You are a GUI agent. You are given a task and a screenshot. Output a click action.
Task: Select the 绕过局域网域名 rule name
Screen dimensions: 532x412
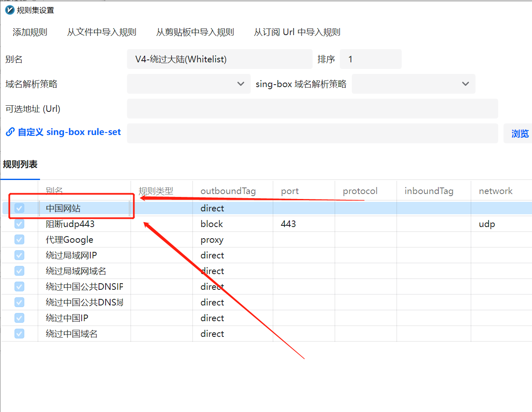pyautogui.click(x=76, y=271)
